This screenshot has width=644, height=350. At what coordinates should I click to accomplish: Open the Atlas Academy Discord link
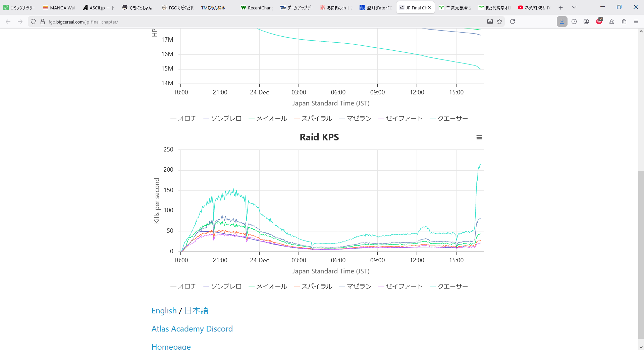pyautogui.click(x=192, y=329)
